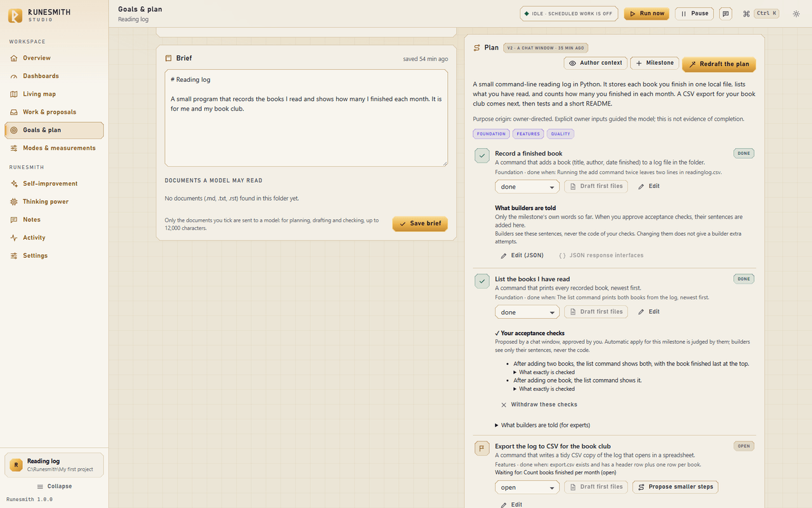Image resolution: width=812 pixels, height=508 pixels.
Task: Click the Living map icon
Action: point(14,94)
